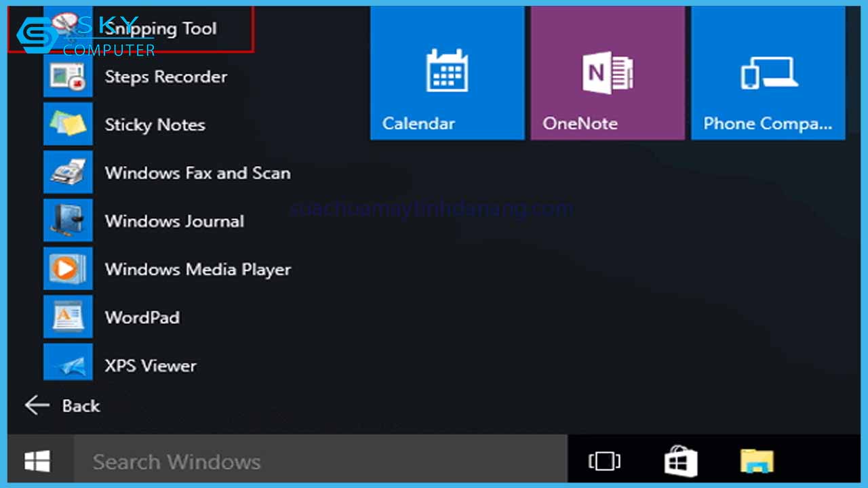Viewport: 868px width, 488px height.
Task: Click the XPS Viewer paper plane icon
Action: (x=68, y=365)
